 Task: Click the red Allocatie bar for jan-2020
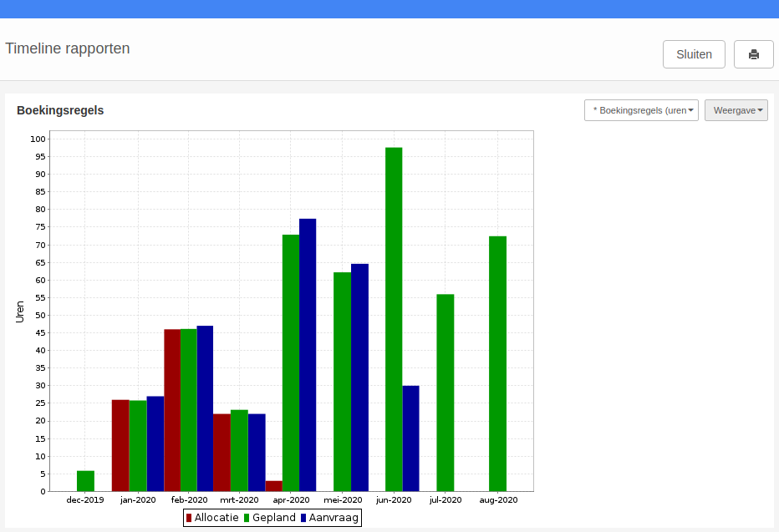[120, 446]
